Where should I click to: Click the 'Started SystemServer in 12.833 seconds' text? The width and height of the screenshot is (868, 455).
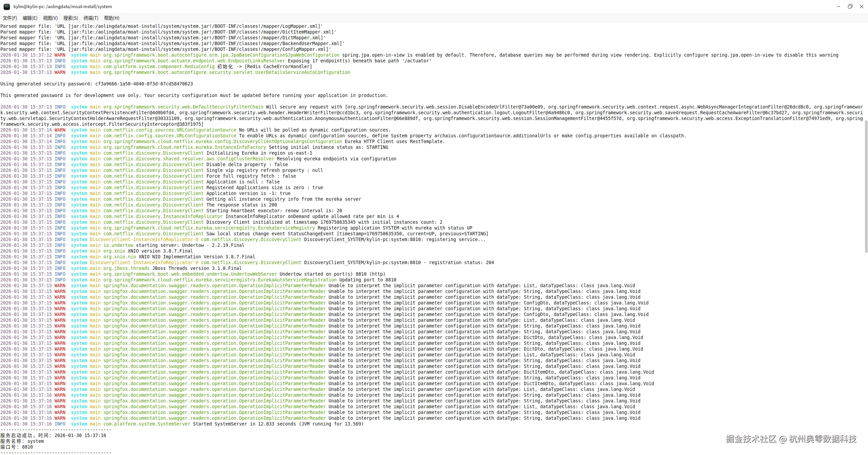244,424
